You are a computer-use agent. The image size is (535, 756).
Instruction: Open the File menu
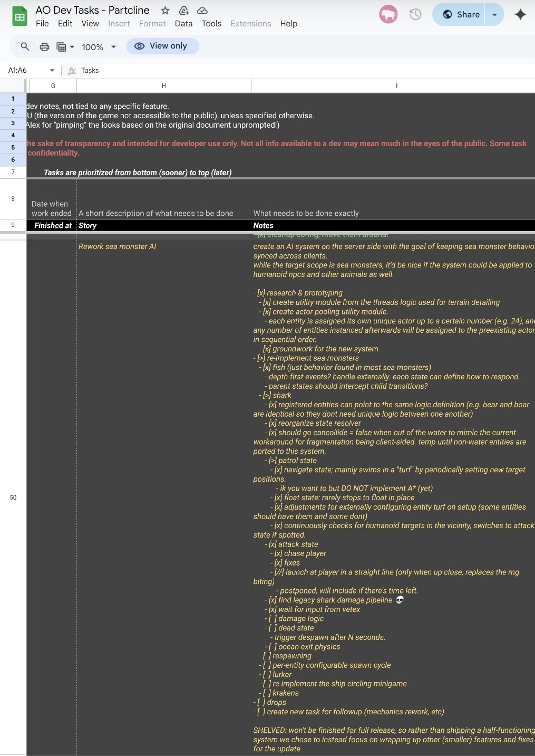pyautogui.click(x=42, y=24)
